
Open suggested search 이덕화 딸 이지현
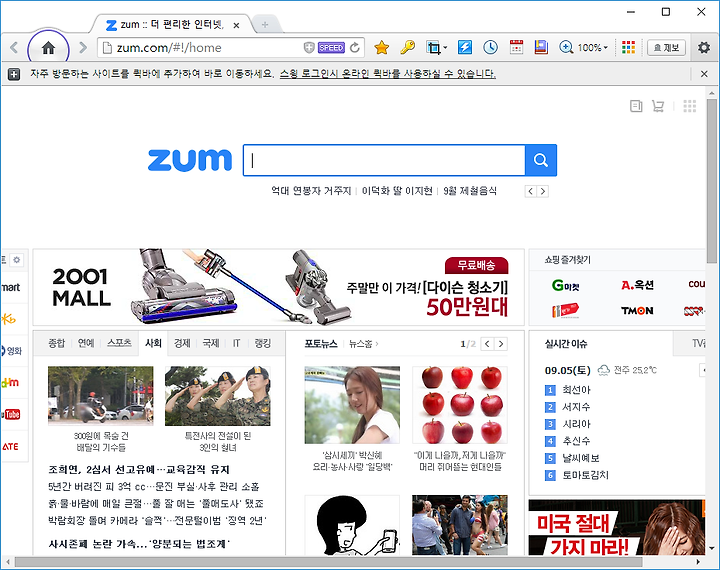pos(397,191)
